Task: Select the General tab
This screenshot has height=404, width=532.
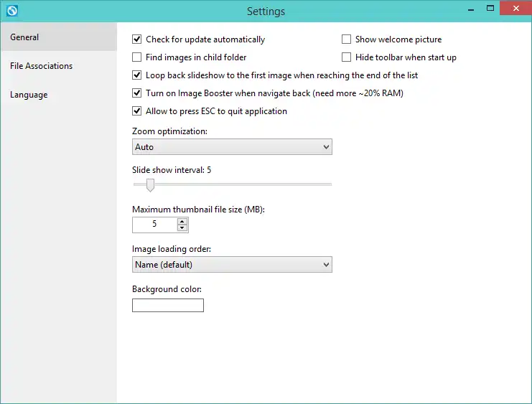Action: [x=24, y=37]
